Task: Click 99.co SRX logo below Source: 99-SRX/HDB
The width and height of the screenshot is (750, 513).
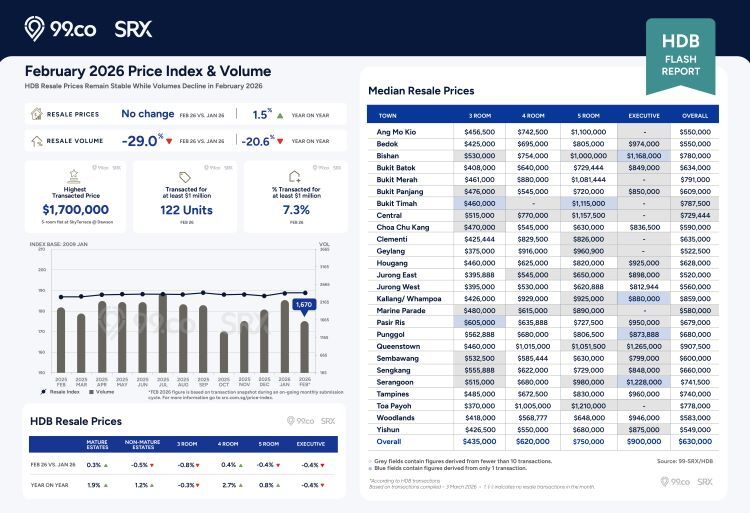Action: click(686, 481)
